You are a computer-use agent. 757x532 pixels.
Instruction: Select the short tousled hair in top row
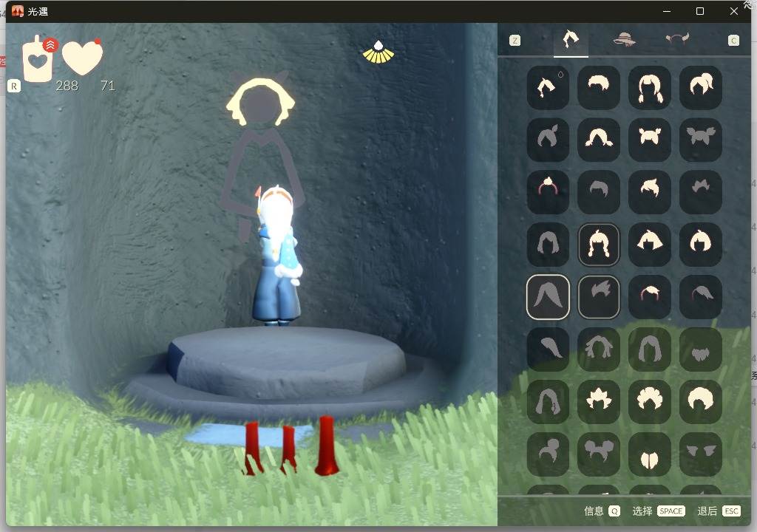(x=599, y=87)
